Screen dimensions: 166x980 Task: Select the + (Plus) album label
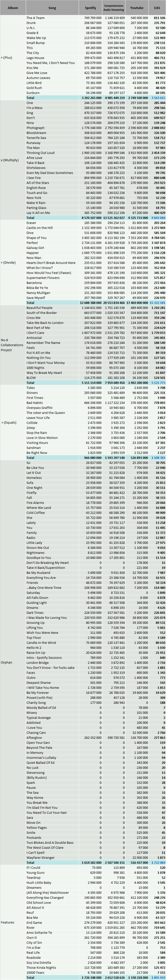[x=7, y=58]
